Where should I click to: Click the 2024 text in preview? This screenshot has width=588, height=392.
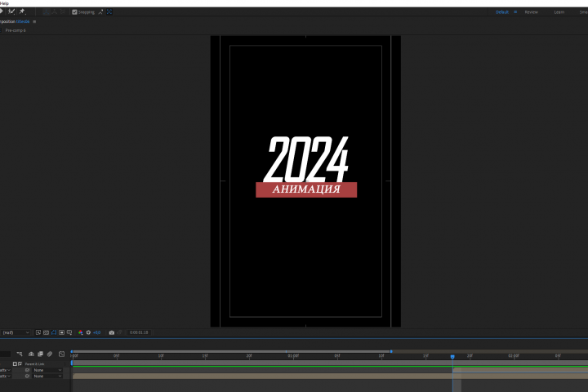click(x=305, y=159)
